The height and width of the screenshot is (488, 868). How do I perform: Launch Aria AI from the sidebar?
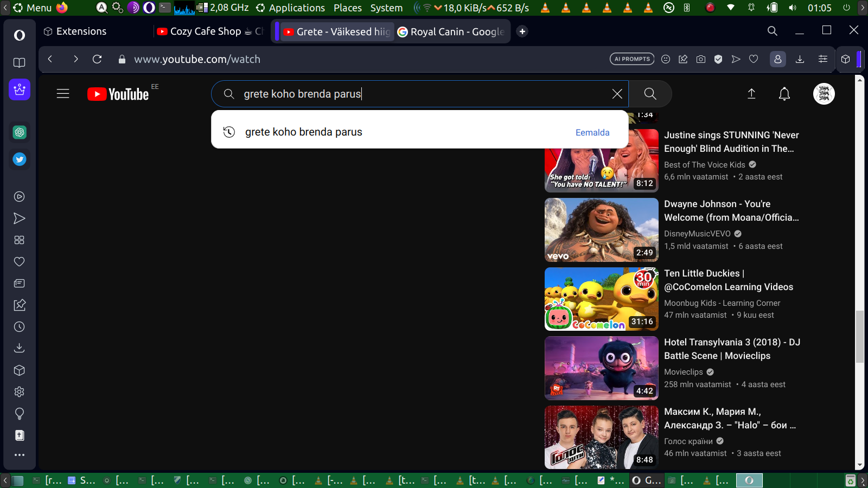[20, 89]
